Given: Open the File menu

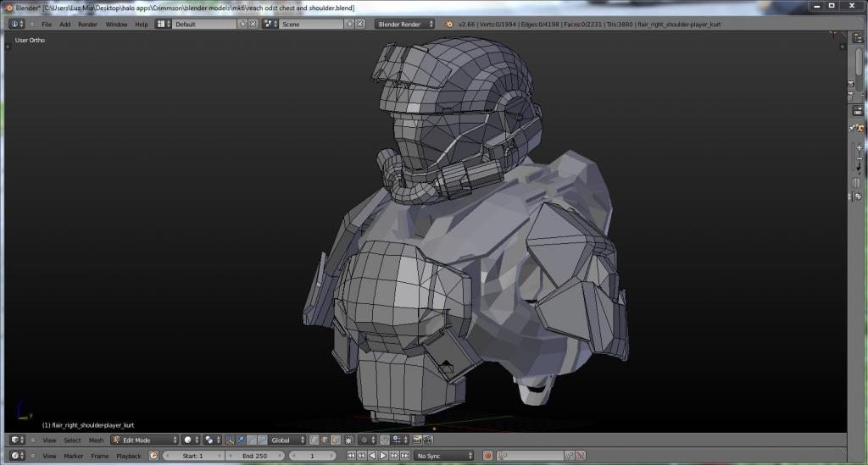Looking at the screenshot, I should pos(47,24).
